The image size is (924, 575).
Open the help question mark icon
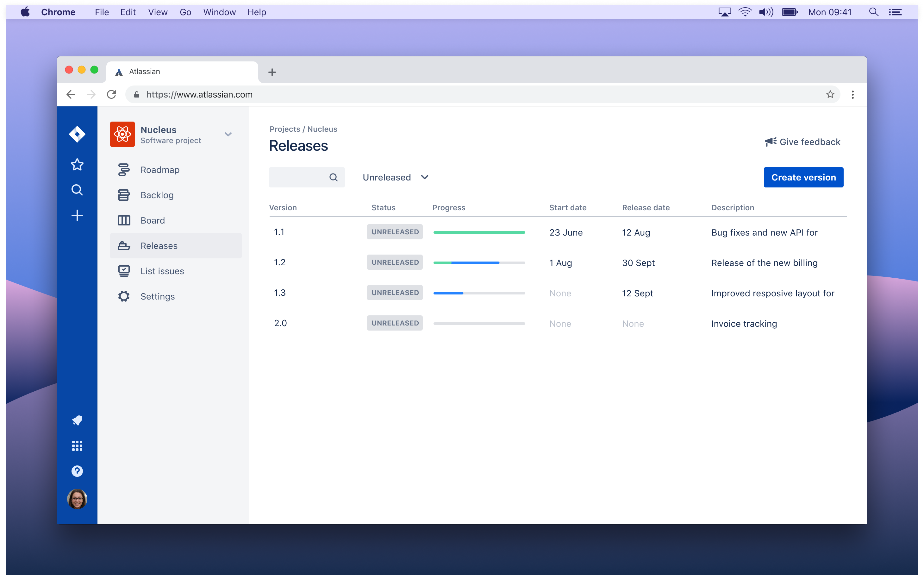[77, 471]
